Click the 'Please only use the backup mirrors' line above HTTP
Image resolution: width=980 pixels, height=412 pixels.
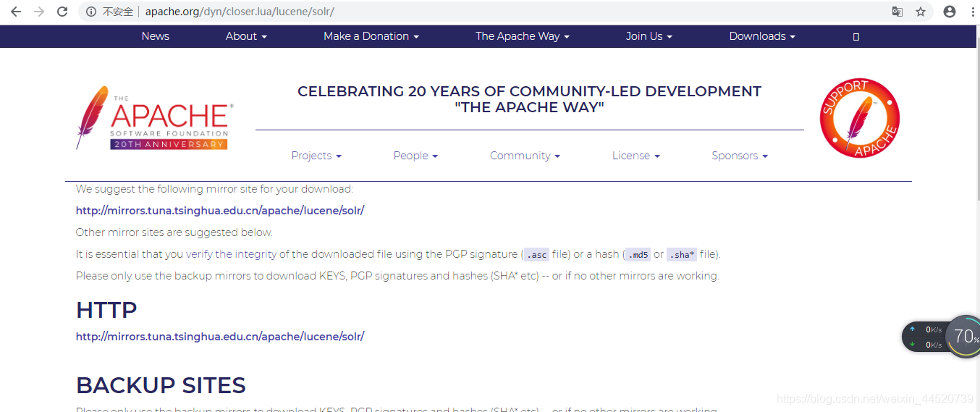(397, 276)
